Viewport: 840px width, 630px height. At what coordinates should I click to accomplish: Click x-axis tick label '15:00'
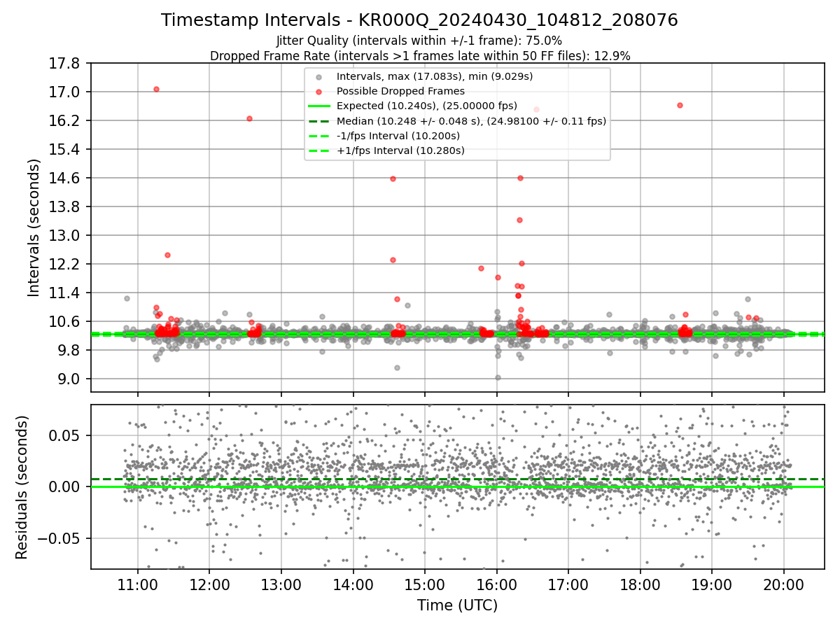point(424,584)
